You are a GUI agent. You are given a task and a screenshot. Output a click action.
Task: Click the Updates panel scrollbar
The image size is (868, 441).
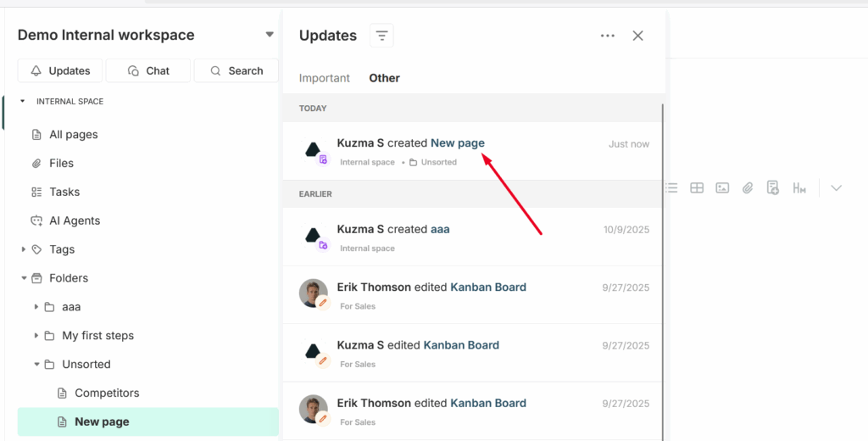click(662, 254)
